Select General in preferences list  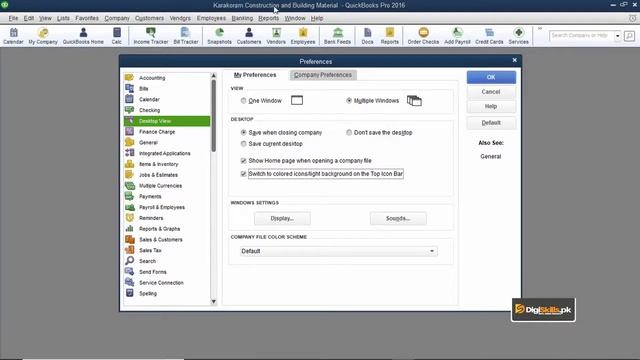tap(167, 142)
